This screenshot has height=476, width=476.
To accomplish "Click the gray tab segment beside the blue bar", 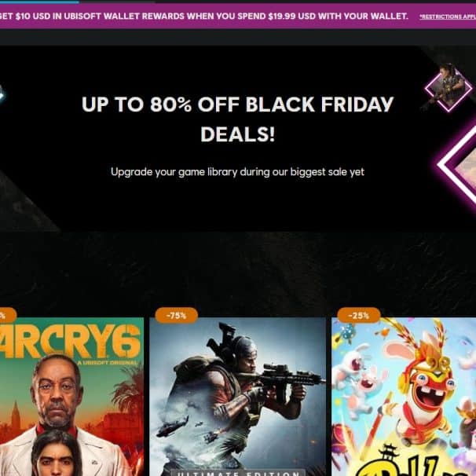I will pyautogui.click(x=117, y=2).
